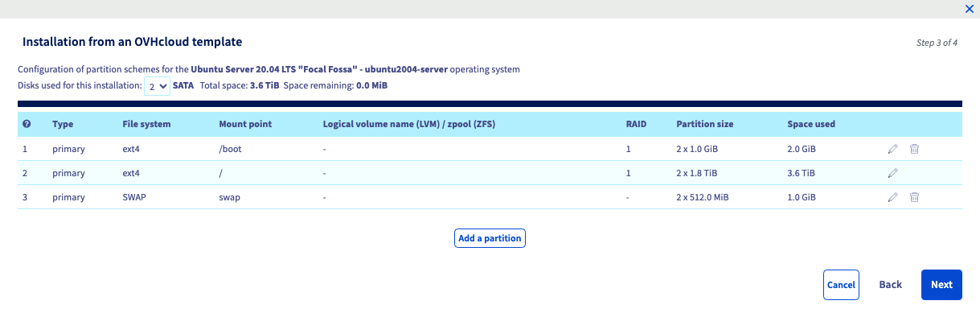Viewport: 980px width, 313px height.
Task: Click the RAID column header
Action: 636,125
